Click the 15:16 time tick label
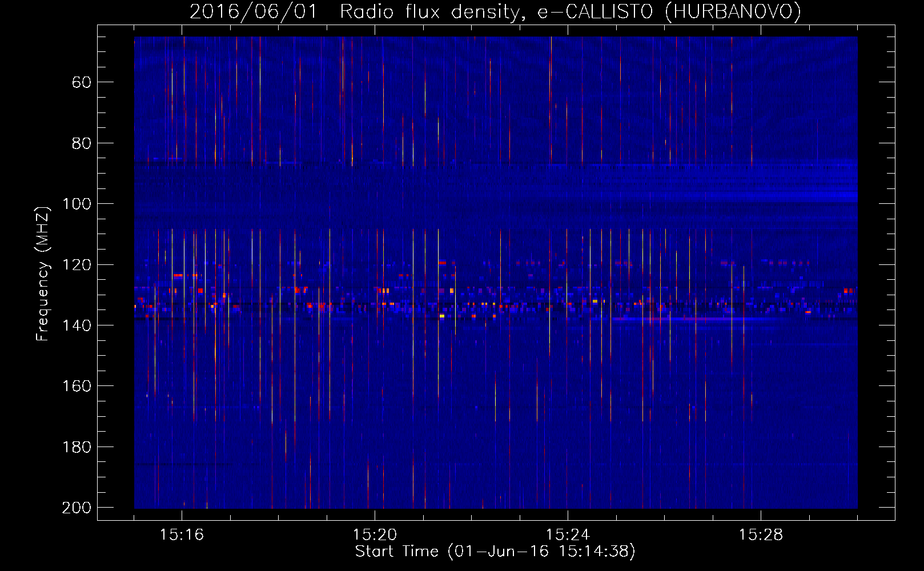The height and width of the screenshot is (571, 924). 182,535
